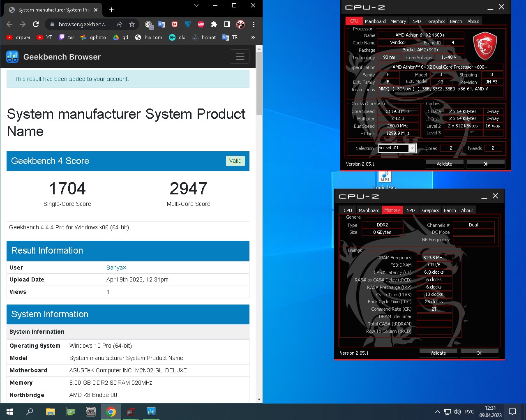Open the SanyaX user profile link
526x420 pixels.
(116, 268)
